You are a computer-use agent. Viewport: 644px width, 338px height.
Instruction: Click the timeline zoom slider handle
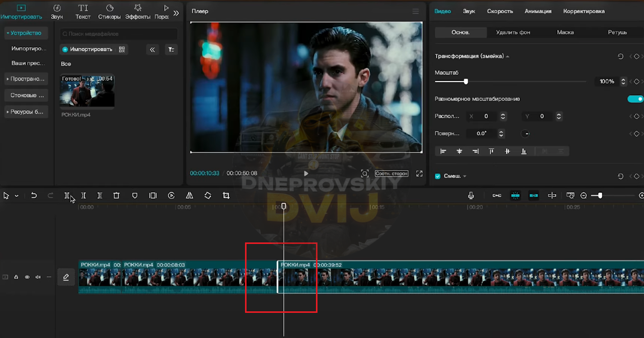pos(600,196)
